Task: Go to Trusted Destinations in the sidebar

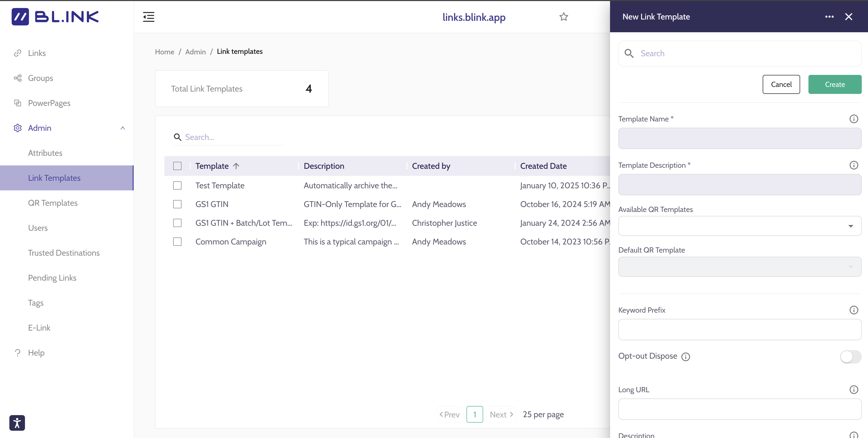Action: tap(64, 253)
